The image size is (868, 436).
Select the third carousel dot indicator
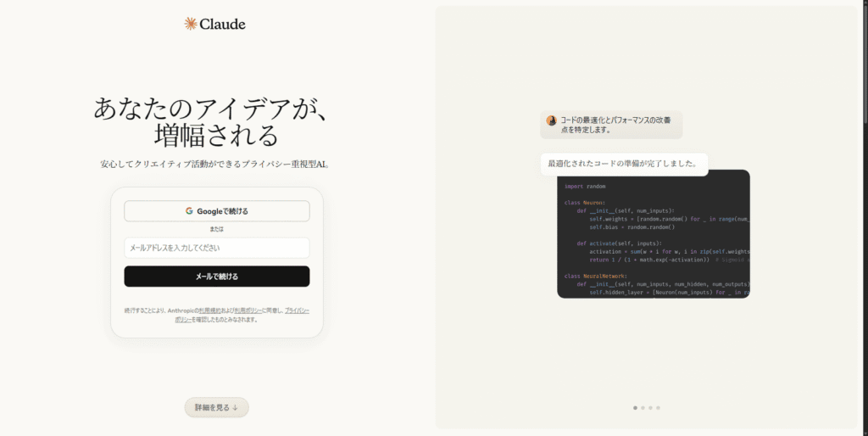point(650,408)
